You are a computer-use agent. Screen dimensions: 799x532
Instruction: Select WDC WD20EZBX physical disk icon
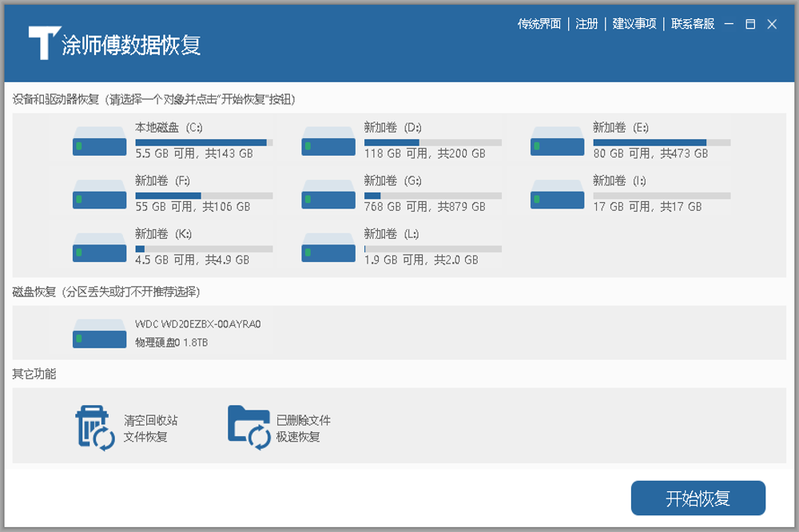[100, 333]
